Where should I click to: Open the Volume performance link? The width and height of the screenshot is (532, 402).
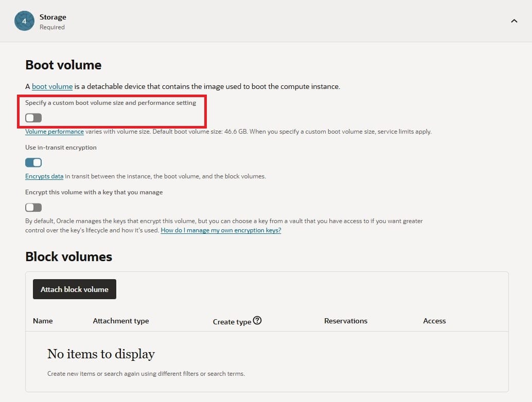pos(55,132)
